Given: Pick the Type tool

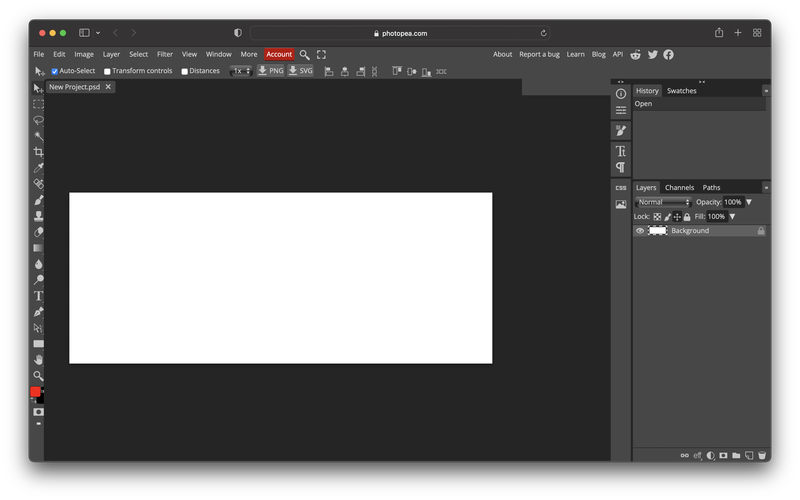Looking at the screenshot, I should point(38,296).
